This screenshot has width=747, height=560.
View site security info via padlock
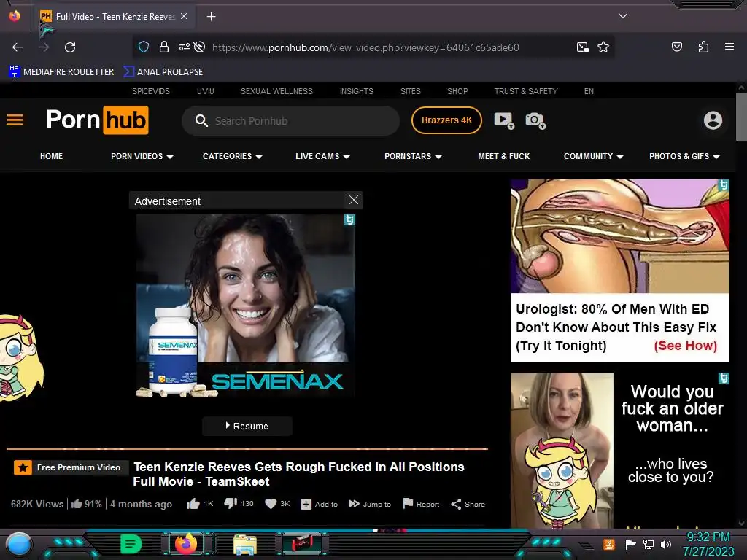(164, 47)
